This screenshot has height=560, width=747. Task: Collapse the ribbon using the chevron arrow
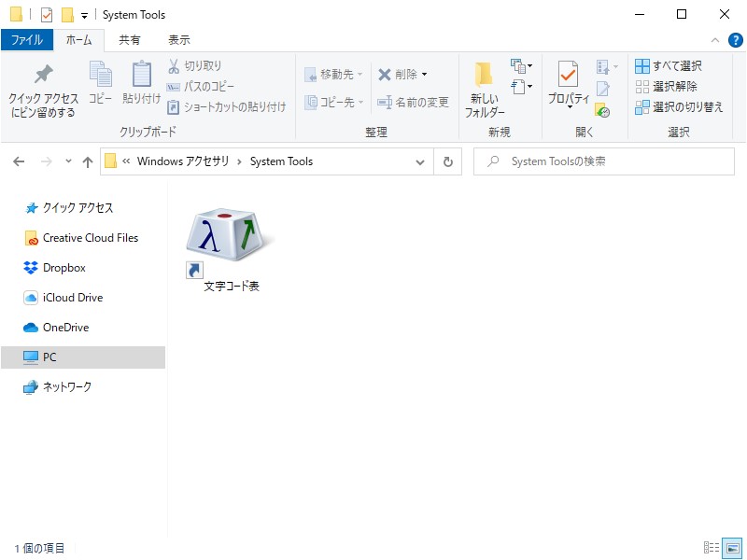click(714, 39)
